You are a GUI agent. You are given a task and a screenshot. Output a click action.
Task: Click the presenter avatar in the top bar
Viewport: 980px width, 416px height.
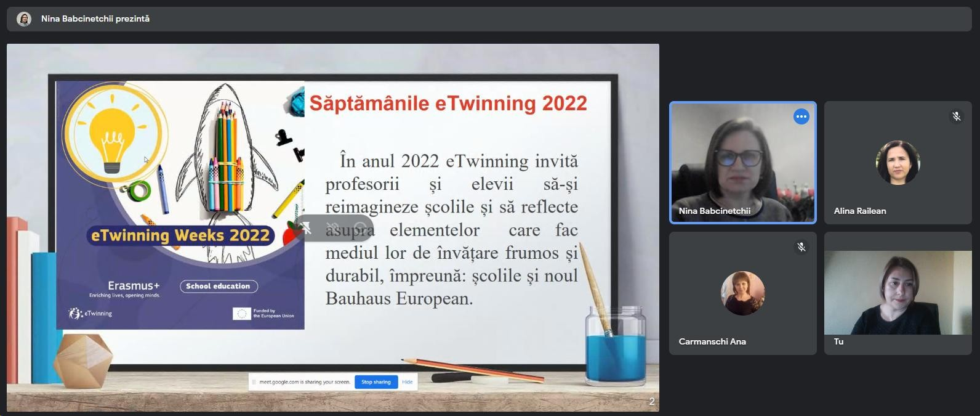(x=24, y=19)
